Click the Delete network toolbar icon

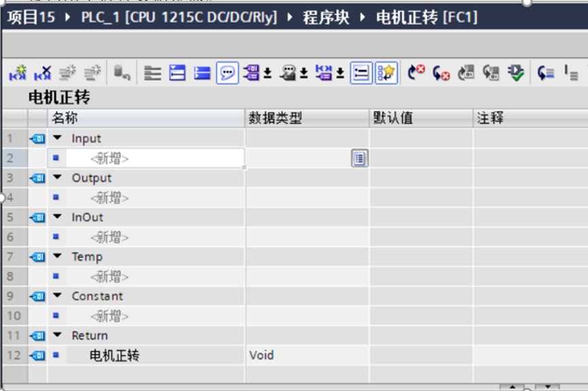(x=42, y=73)
